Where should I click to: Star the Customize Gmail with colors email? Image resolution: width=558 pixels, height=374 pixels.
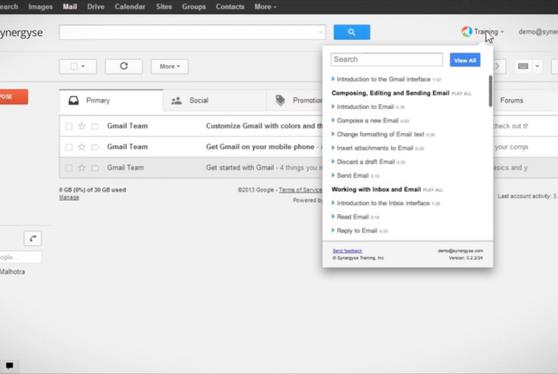coord(82,126)
